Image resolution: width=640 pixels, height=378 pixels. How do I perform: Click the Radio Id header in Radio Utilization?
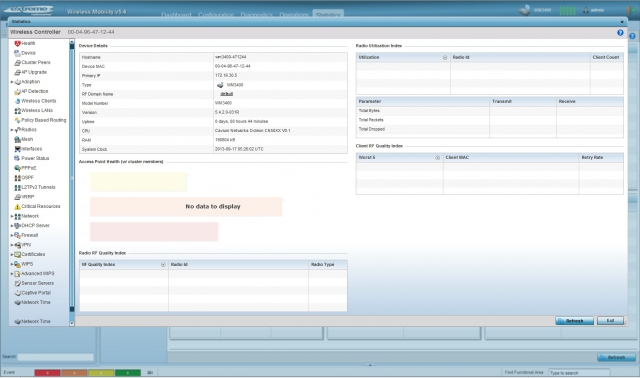[x=520, y=58]
